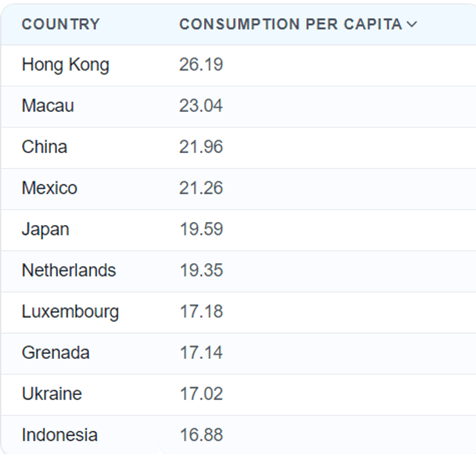Click the Mexico country name
476x454 pixels.
click(50, 188)
